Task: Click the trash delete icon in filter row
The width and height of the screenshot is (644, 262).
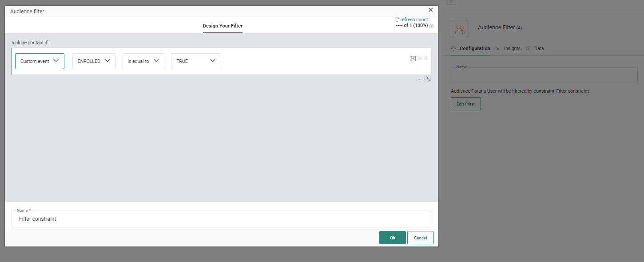Action: point(420,58)
